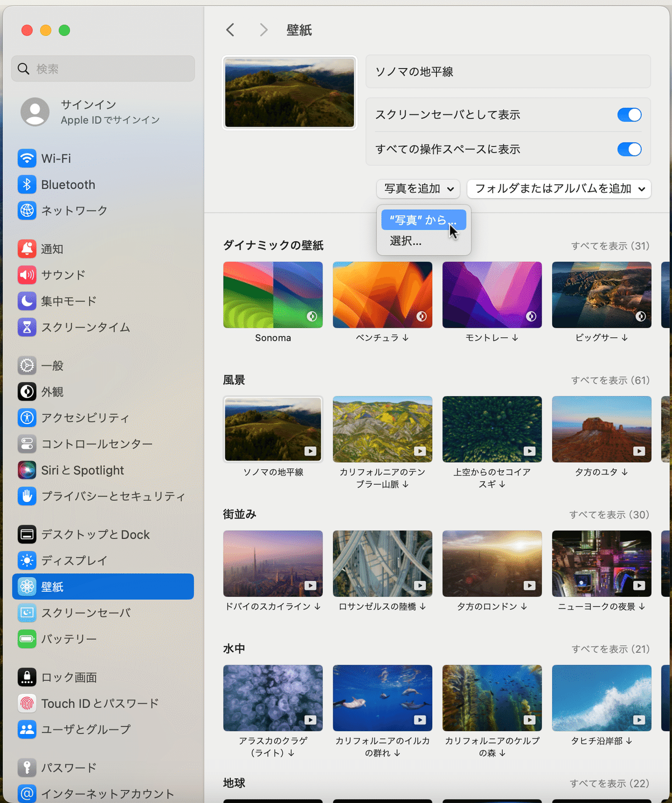Select the アクセシビリティ icon
Screen dimensions: 672x803
pos(27,417)
